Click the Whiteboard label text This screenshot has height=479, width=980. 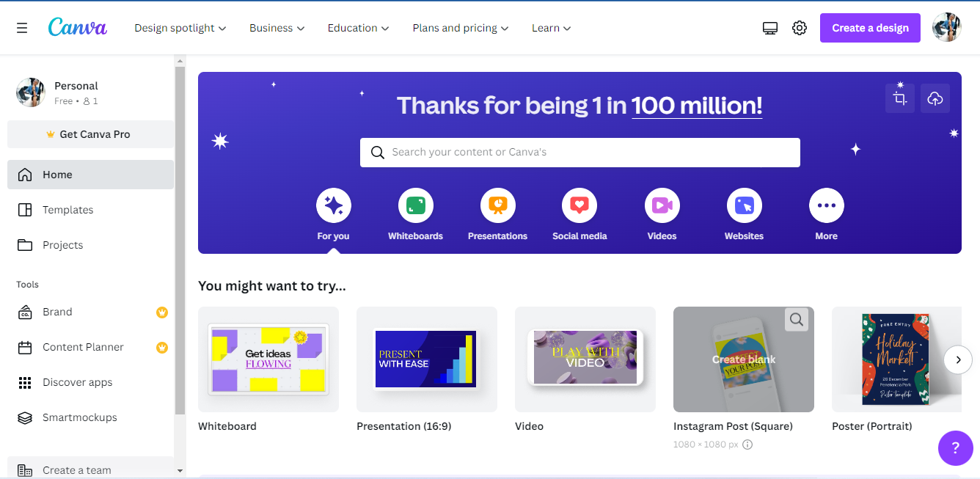pyautogui.click(x=227, y=426)
